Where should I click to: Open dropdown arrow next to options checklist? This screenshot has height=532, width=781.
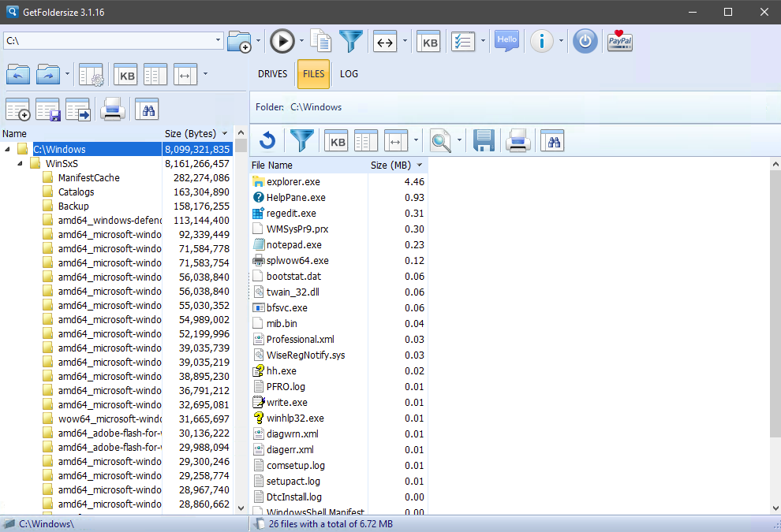pyautogui.click(x=483, y=41)
